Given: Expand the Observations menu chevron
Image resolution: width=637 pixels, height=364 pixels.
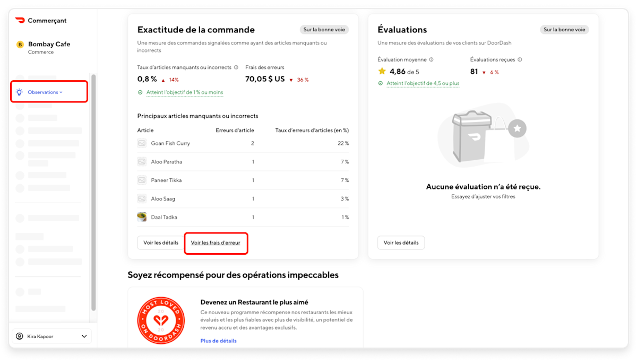Looking at the screenshot, I should pyautogui.click(x=61, y=92).
